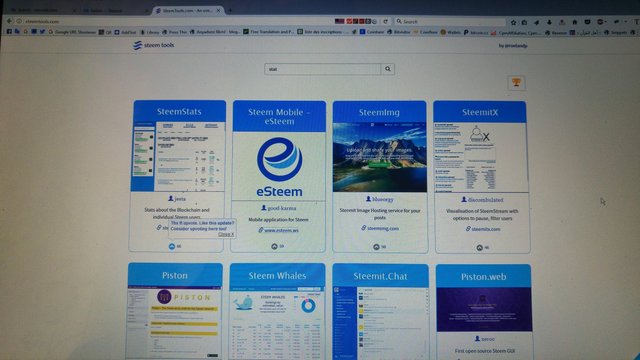Click the magnifier search button beside the page search field

tap(388, 69)
